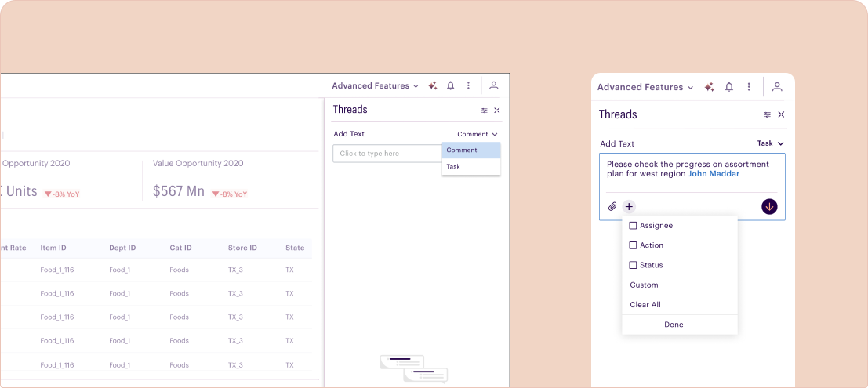Click the 'Click to type here' text field
The width and height of the screenshot is (868, 388).
[387, 154]
